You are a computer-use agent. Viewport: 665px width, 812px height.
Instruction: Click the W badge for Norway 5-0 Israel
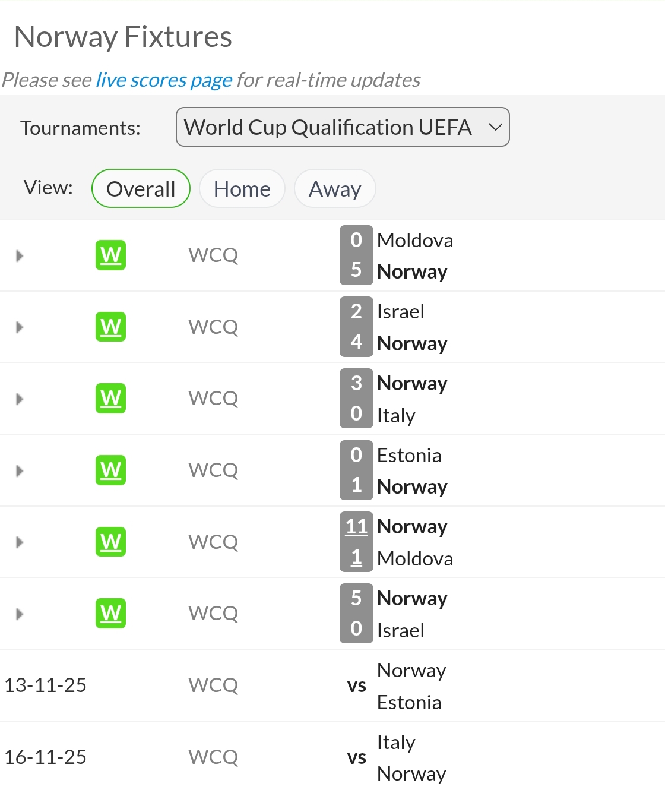pos(110,613)
